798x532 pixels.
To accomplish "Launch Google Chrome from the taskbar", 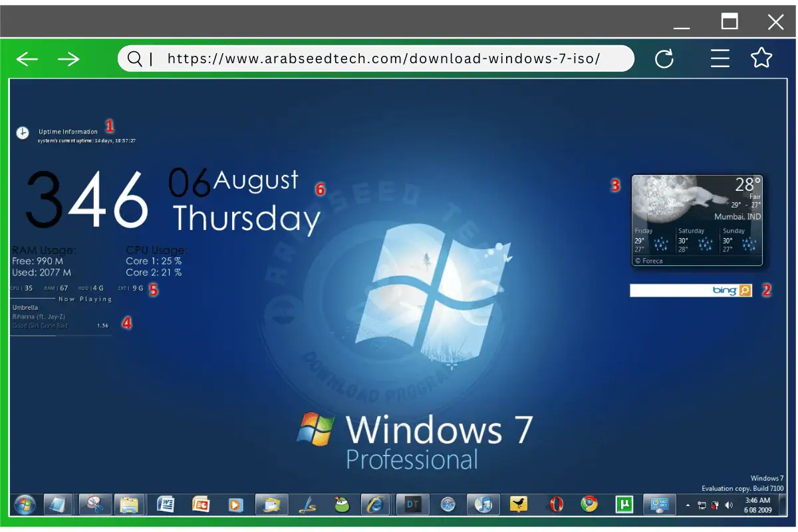I will pyautogui.click(x=589, y=505).
